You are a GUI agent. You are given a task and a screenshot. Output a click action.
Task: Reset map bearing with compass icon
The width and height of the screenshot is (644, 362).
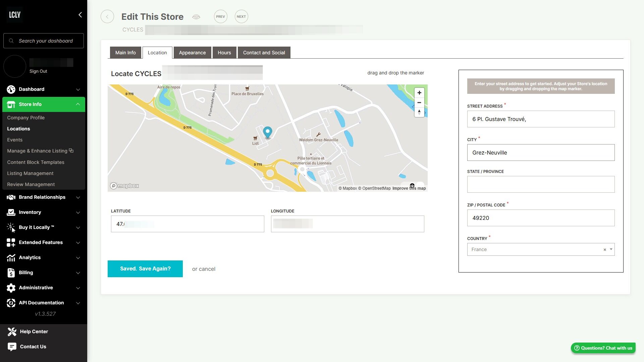pos(419,112)
